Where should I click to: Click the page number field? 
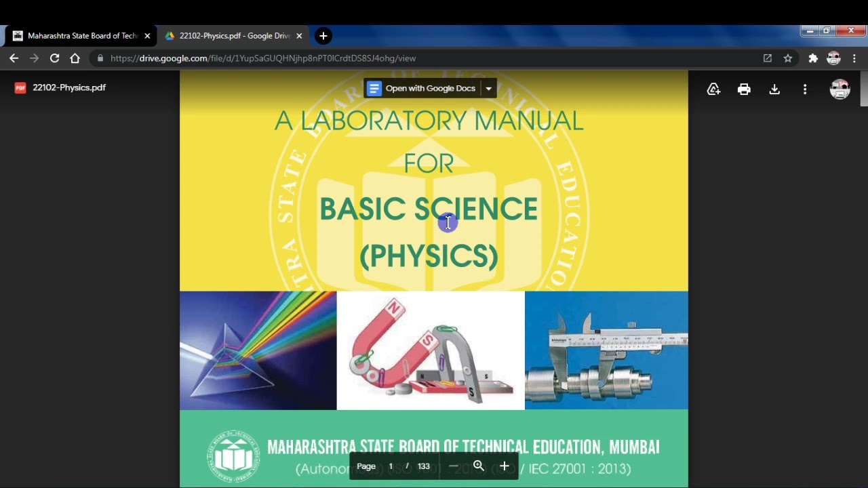pos(391,466)
